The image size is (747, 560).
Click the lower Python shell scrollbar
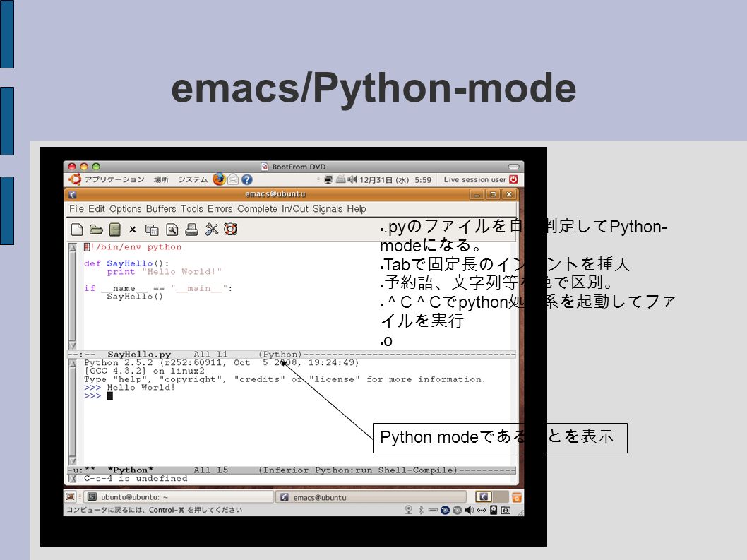click(73, 412)
